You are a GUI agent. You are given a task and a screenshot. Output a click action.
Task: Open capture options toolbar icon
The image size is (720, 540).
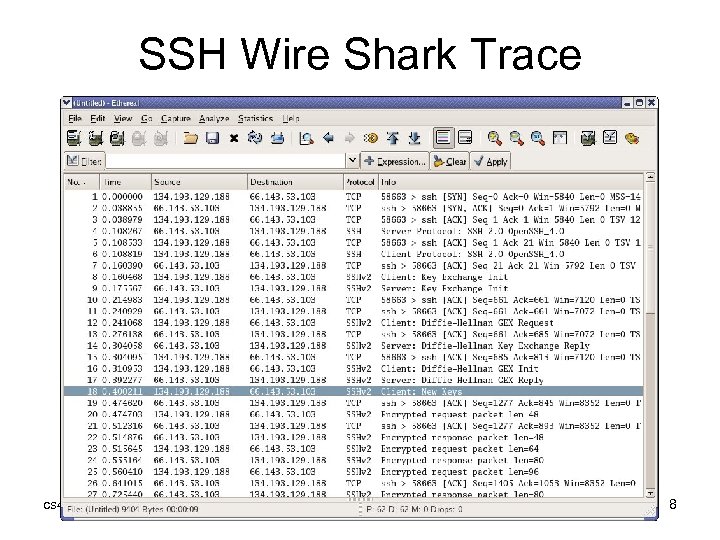(96, 138)
